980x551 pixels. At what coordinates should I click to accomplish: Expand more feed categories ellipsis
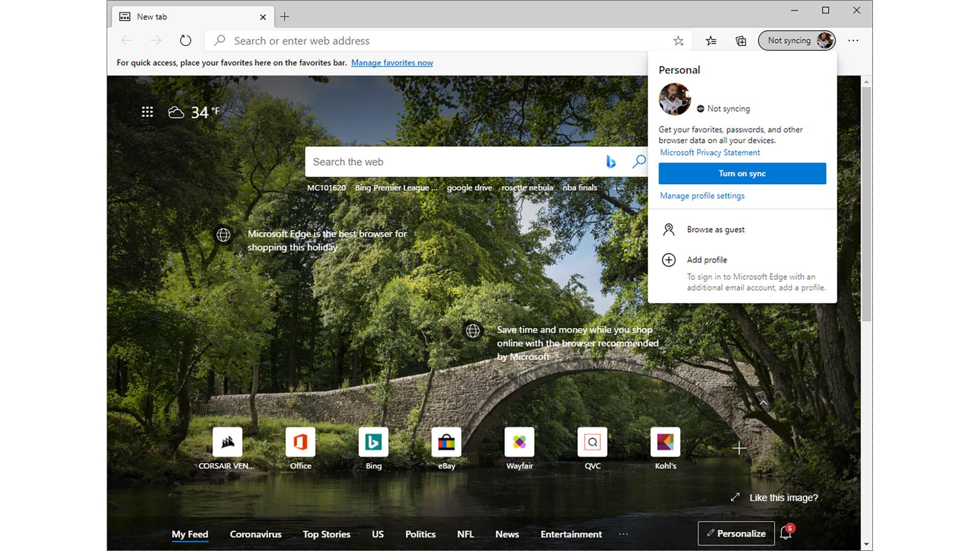(623, 534)
